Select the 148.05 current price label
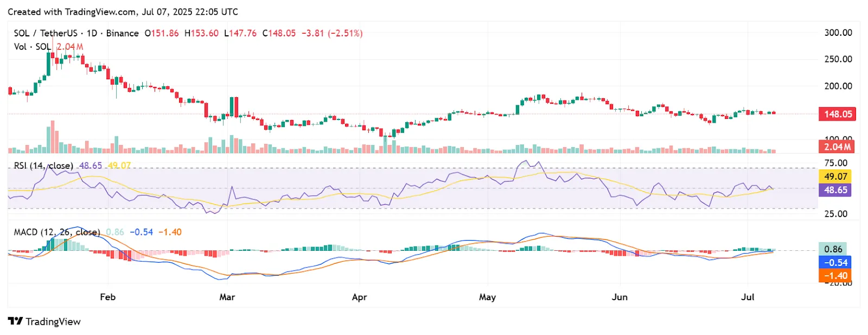This screenshot has width=868, height=335. click(x=838, y=114)
